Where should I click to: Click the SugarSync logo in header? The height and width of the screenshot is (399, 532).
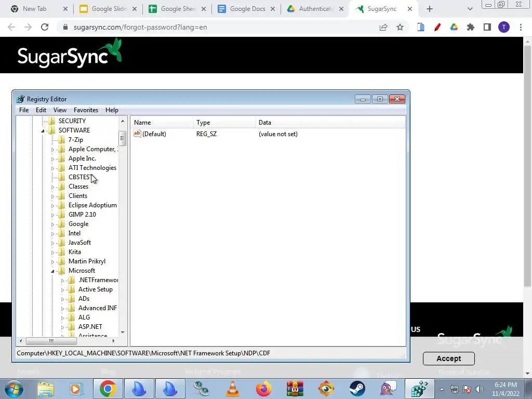point(70,54)
